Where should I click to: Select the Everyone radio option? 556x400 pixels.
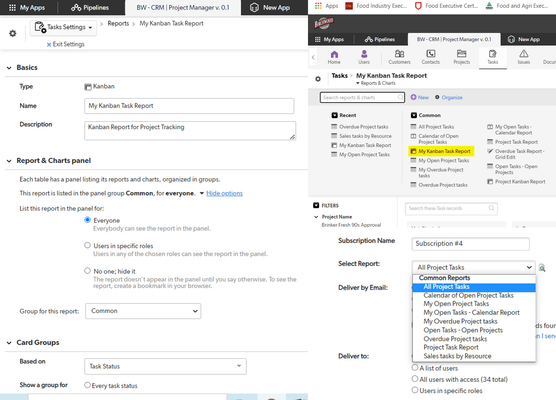[87, 220]
